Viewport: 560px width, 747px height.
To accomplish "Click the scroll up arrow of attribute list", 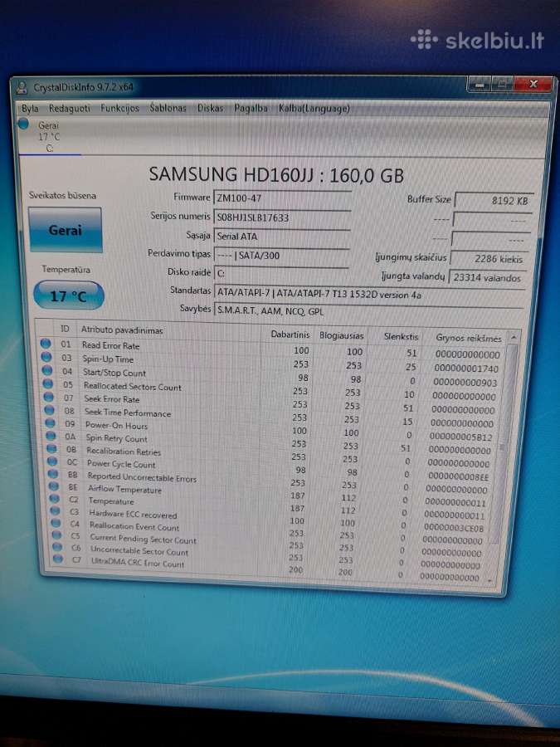I will click(x=514, y=337).
